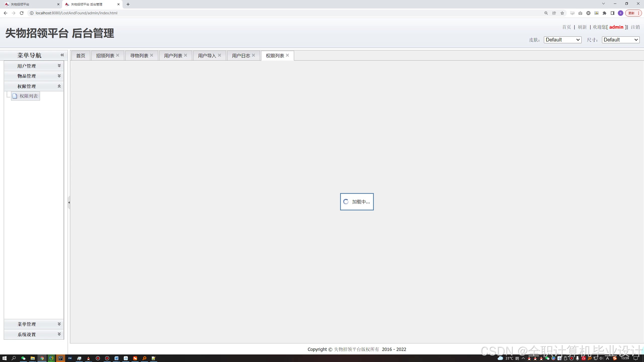The image size is (644, 362).
Task: Close the 寻物列表 tab
Action: tap(151, 55)
